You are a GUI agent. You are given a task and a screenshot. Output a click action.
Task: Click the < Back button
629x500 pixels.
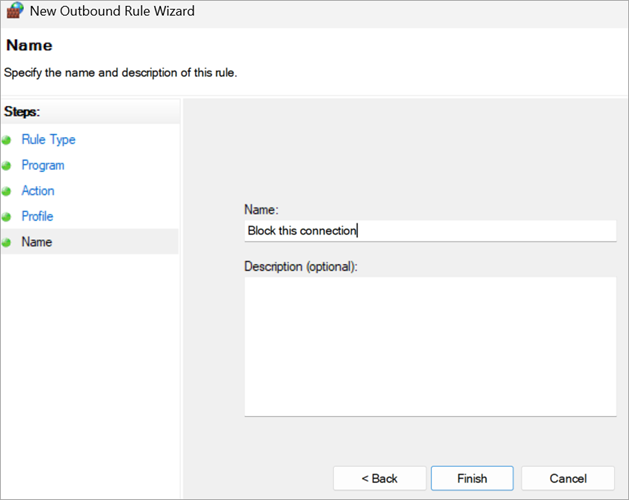coord(379,478)
